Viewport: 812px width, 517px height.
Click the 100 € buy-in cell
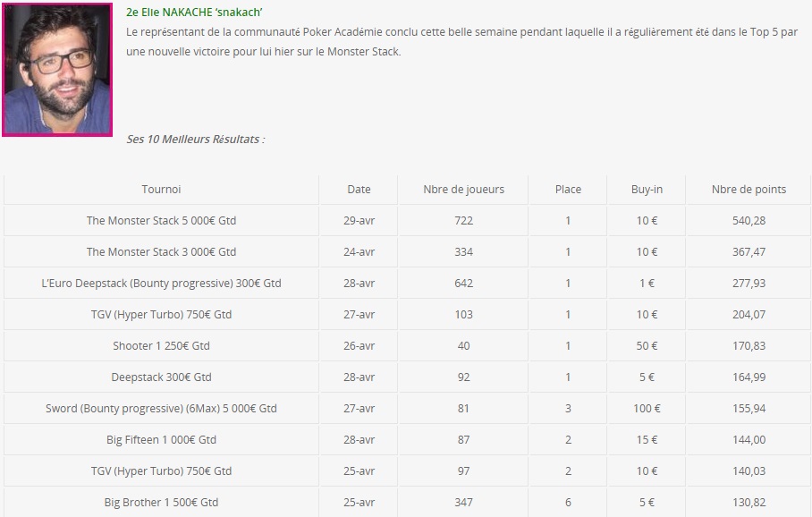pyautogui.click(x=647, y=409)
